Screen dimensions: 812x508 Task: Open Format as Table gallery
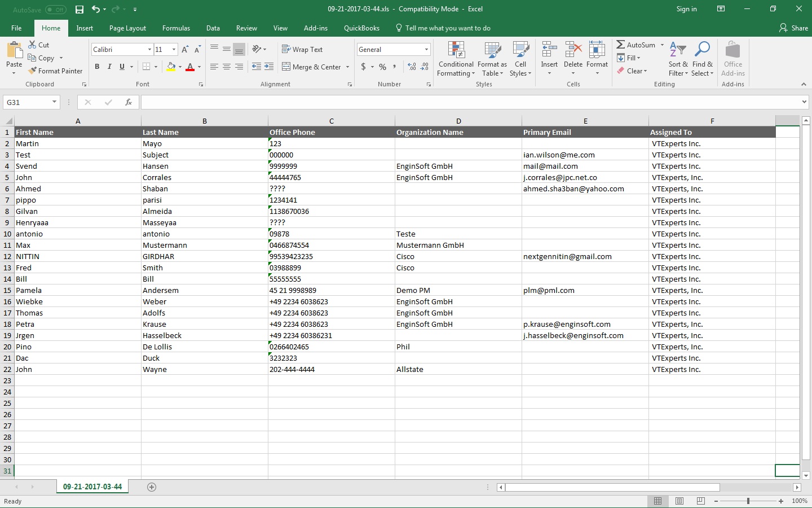coord(492,59)
